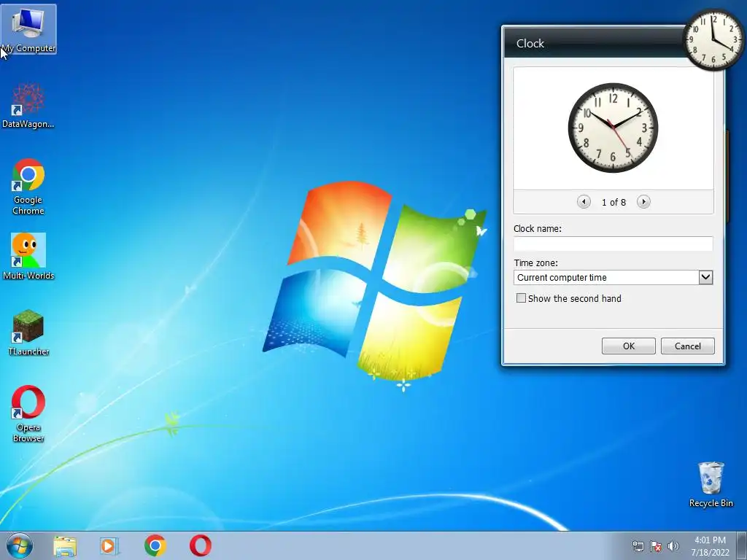Click the Google Chrome desktop shortcut
The height and width of the screenshot is (560, 747).
(x=28, y=187)
